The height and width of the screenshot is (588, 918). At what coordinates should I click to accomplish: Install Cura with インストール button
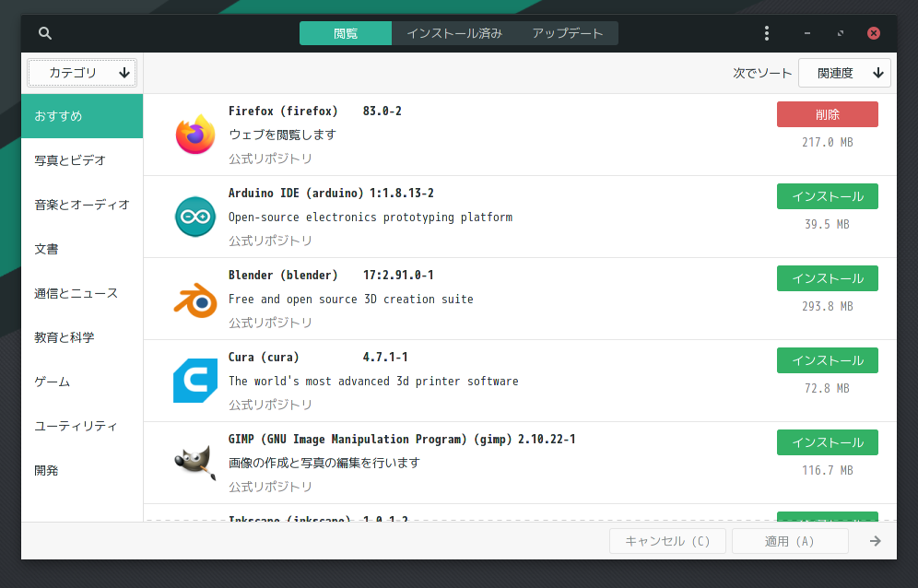(x=828, y=360)
